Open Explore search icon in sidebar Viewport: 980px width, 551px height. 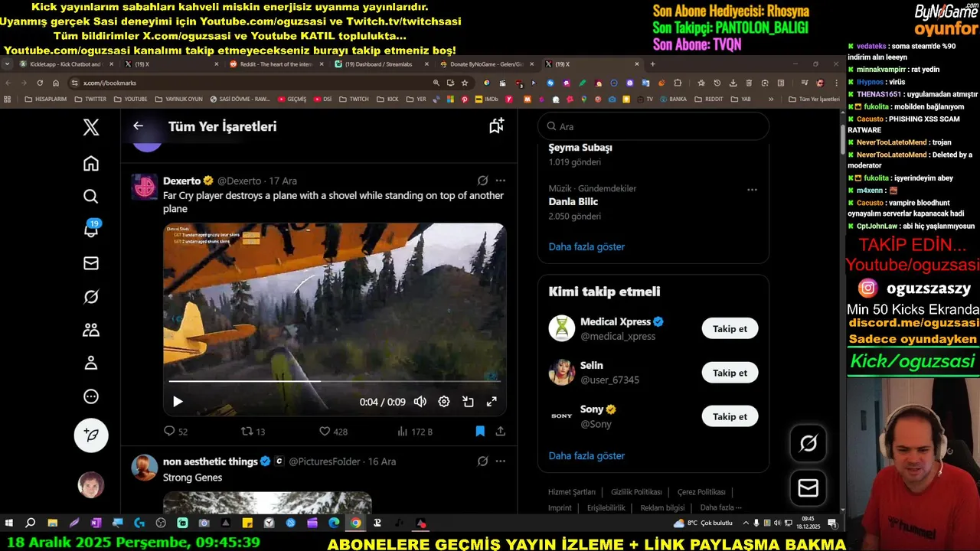pos(91,197)
